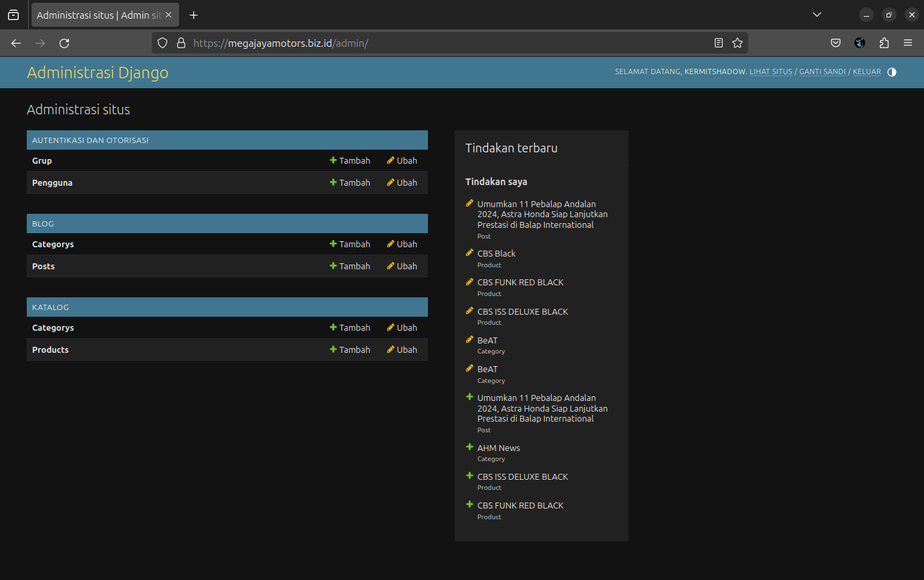Select the Administrasi situs tab
This screenshot has height=580, width=924.
tap(98, 15)
